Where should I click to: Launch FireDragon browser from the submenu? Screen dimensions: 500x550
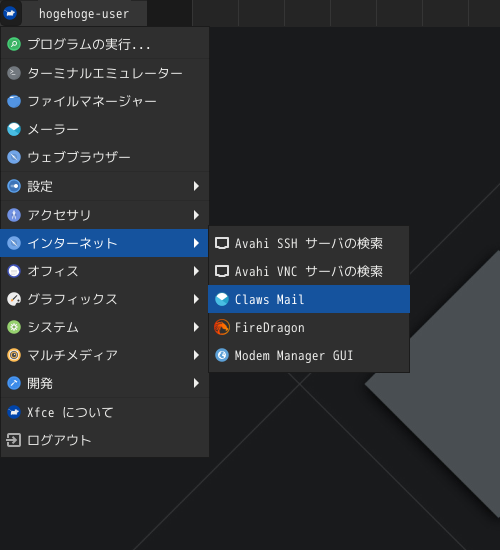309,327
